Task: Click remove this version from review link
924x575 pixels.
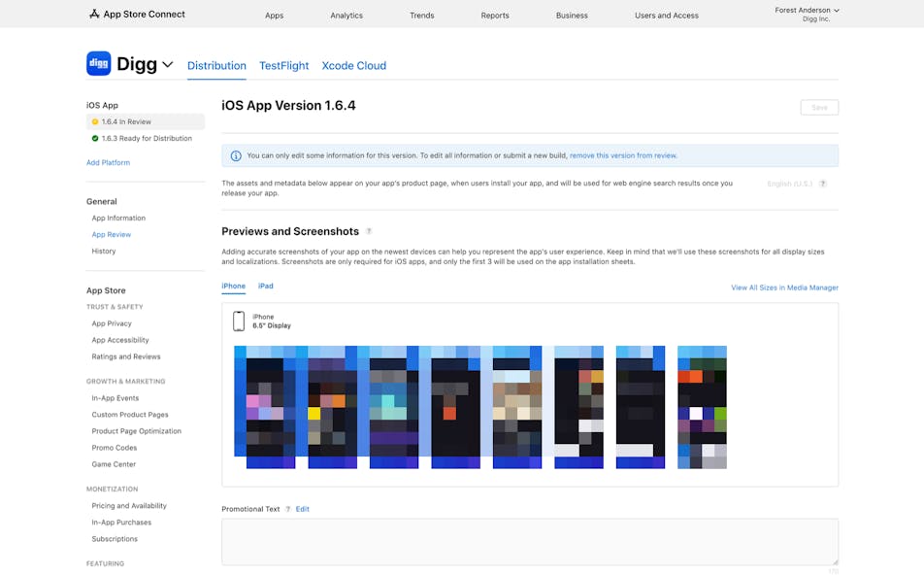Action: (x=623, y=155)
